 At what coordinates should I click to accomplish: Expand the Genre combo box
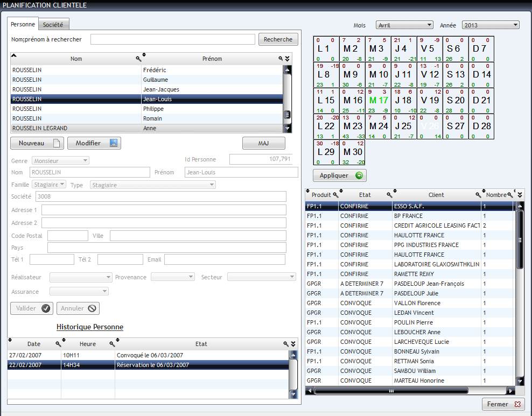click(61, 160)
